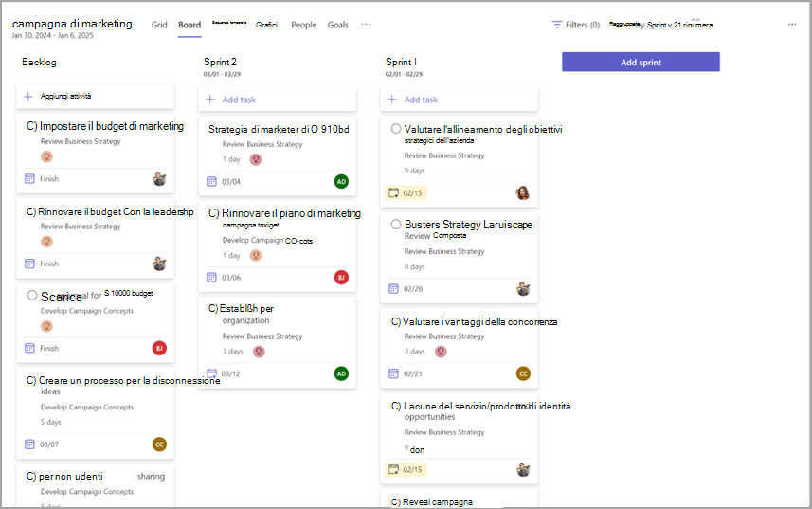The height and width of the screenshot is (509, 812).
Task: Click assignee photo on Impostare il budget card
Action: click(x=159, y=178)
